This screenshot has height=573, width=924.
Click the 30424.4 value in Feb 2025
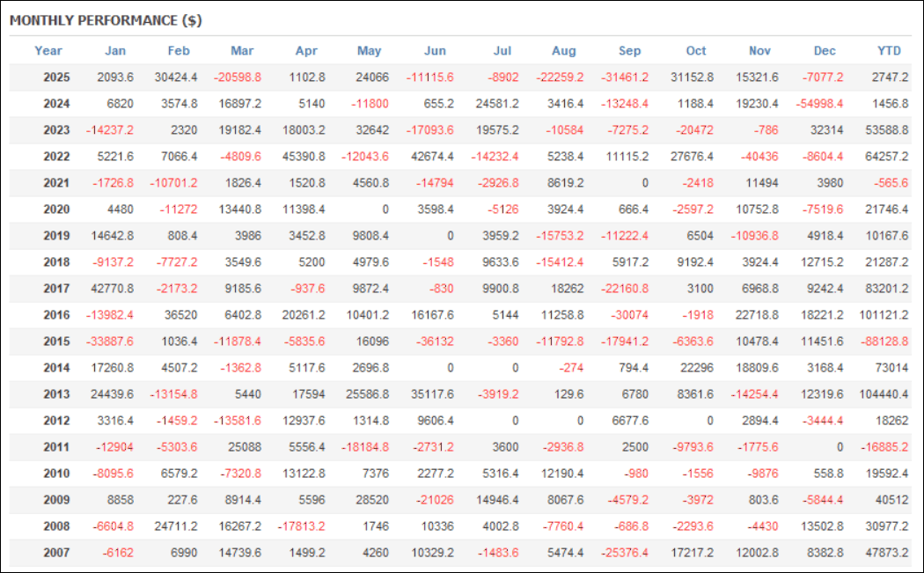[175, 77]
